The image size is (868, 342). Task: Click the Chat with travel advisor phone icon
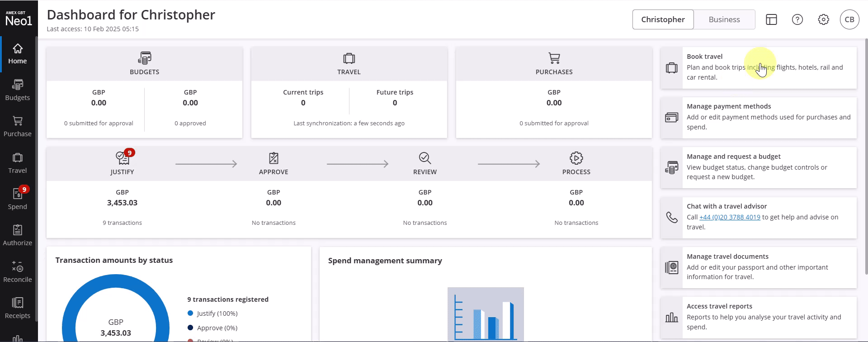pos(672,218)
